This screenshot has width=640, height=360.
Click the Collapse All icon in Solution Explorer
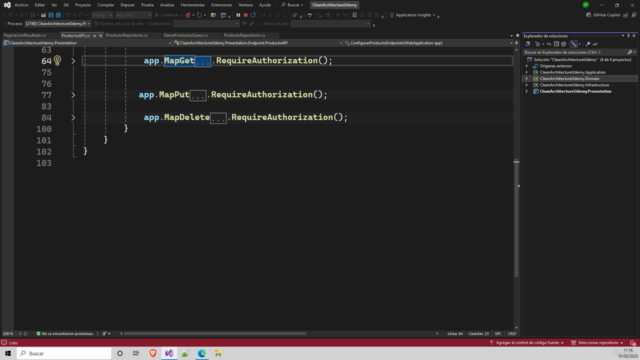556,44
